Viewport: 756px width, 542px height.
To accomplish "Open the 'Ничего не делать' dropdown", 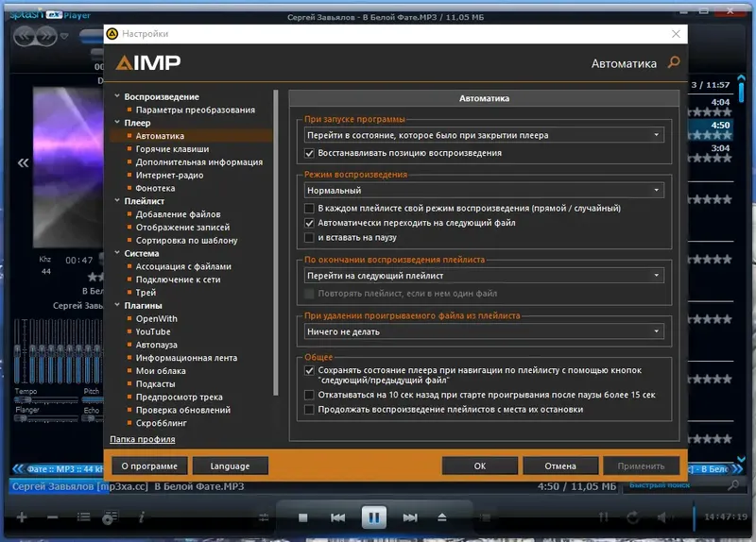I will click(x=484, y=331).
